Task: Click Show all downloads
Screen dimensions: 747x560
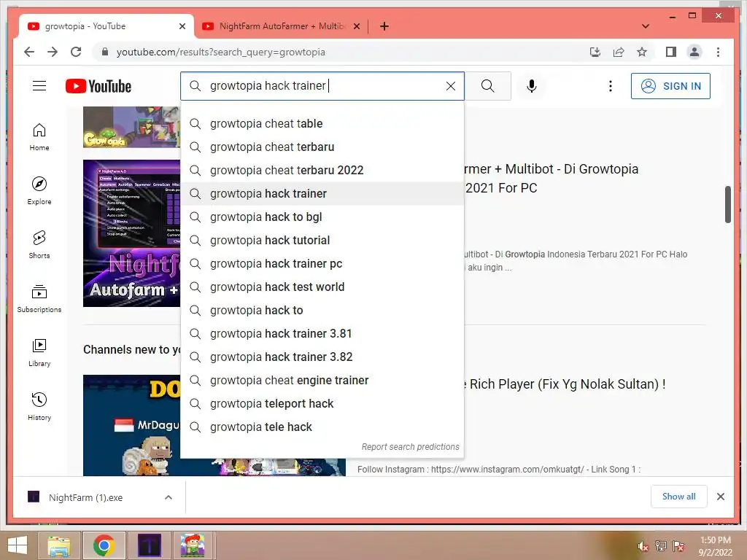Action: tap(678, 497)
